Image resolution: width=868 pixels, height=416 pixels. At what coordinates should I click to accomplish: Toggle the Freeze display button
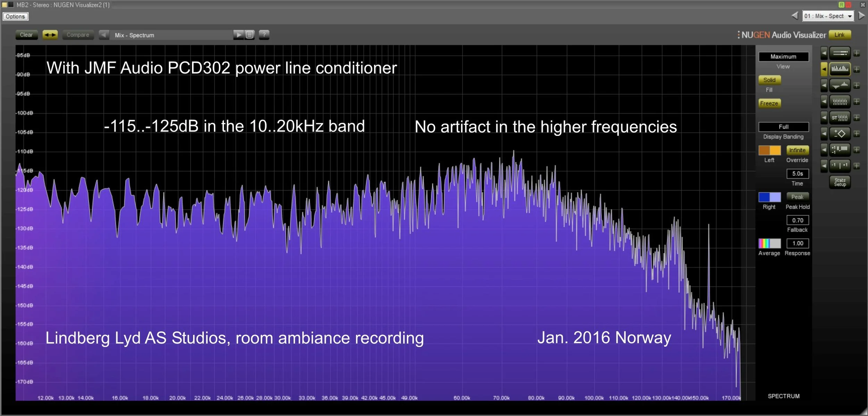pyautogui.click(x=769, y=103)
